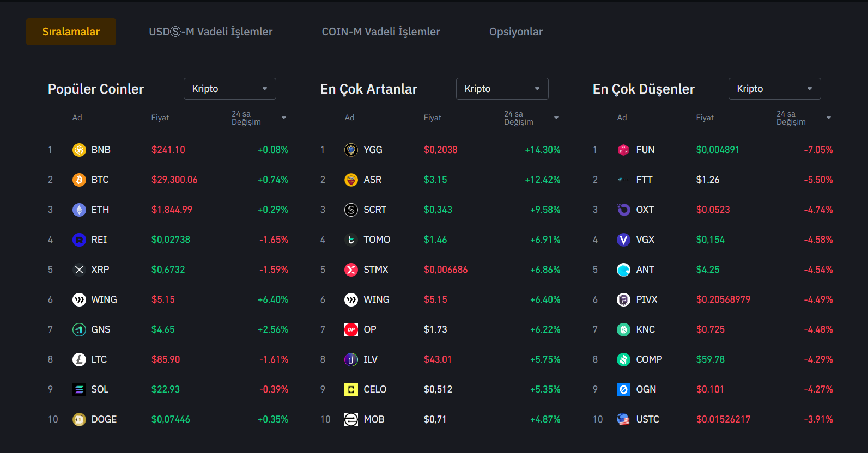The image size is (868, 453).
Task: Click the SOL coin icon
Action: (x=79, y=389)
